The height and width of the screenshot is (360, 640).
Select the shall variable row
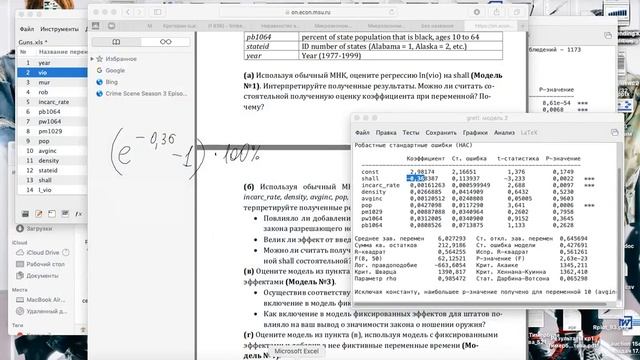point(52,180)
